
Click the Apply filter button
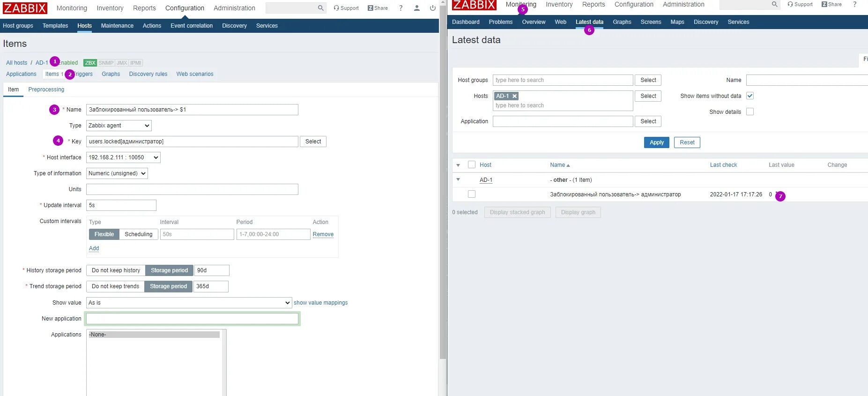(656, 142)
